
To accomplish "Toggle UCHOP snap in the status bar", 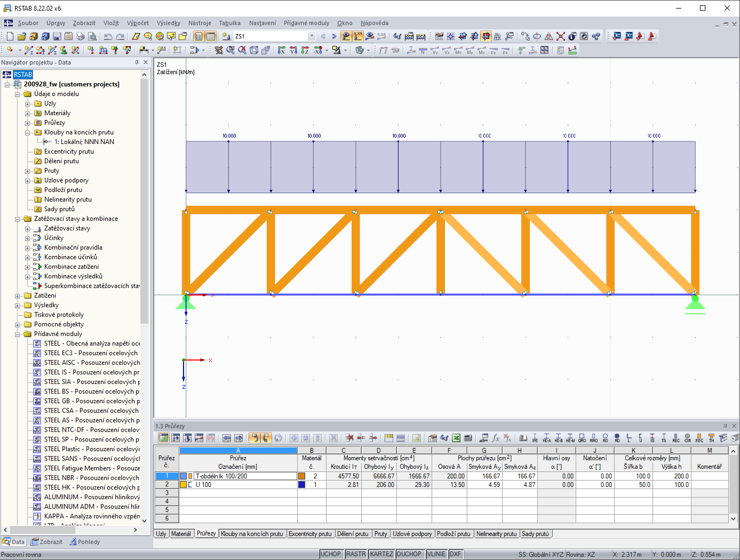I will pos(331,554).
